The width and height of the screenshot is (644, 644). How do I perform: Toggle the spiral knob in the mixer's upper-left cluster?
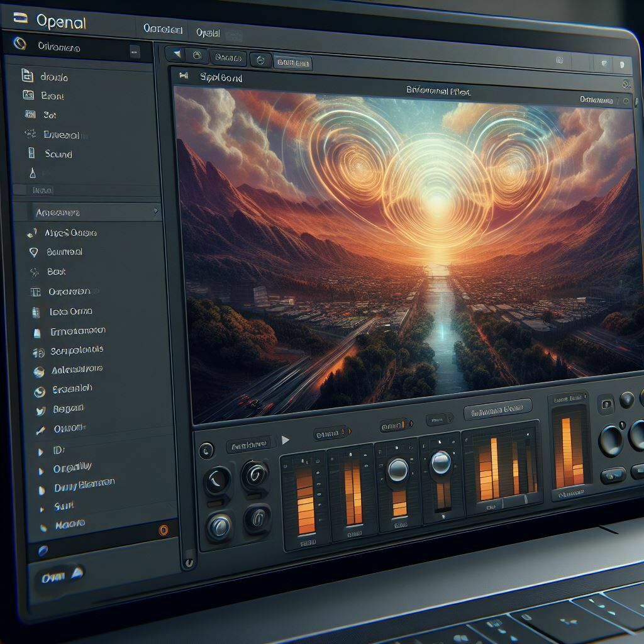click(x=255, y=473)
